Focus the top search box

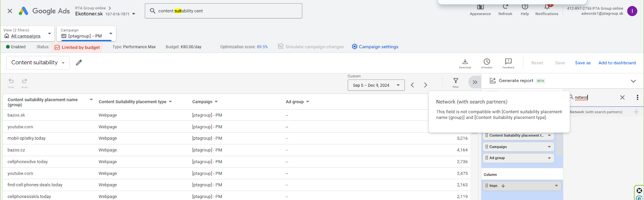tap(223, 11)
